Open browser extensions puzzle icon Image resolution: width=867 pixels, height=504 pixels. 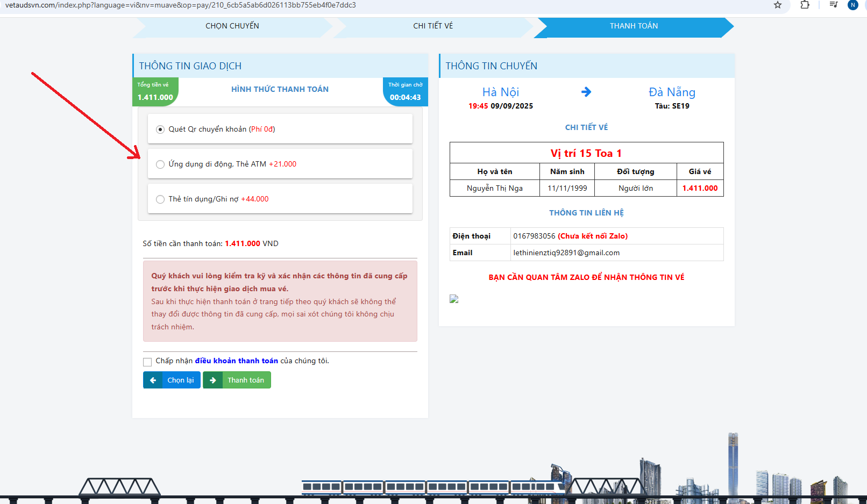805,5
